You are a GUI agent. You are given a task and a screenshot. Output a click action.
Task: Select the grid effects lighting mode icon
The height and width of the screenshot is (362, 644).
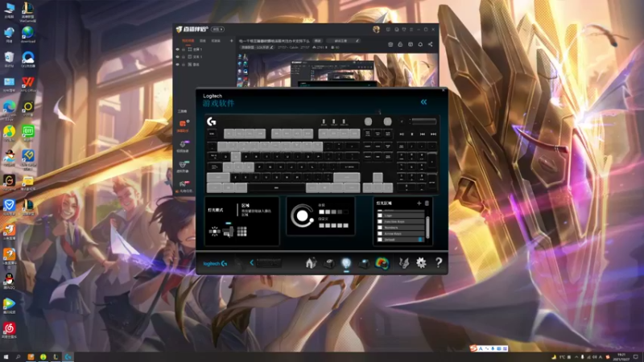click(x=242, y=232)
